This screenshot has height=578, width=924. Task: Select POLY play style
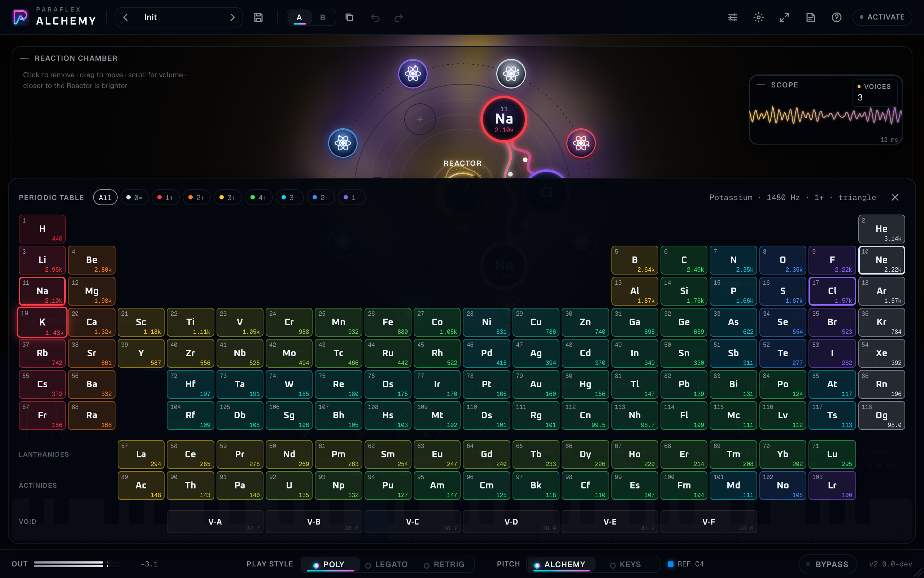(330, 564)
